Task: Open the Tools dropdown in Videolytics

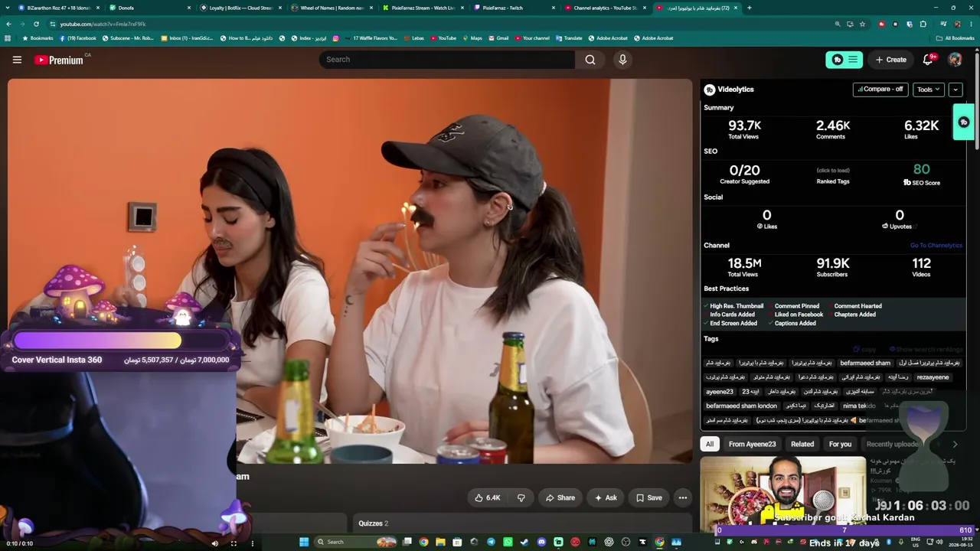Action: tap(929, 90)
